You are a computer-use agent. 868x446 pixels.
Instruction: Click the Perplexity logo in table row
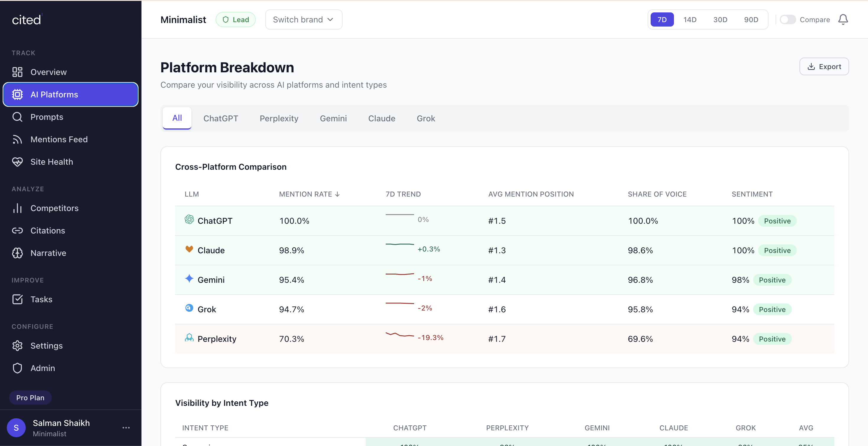point(189,338)
